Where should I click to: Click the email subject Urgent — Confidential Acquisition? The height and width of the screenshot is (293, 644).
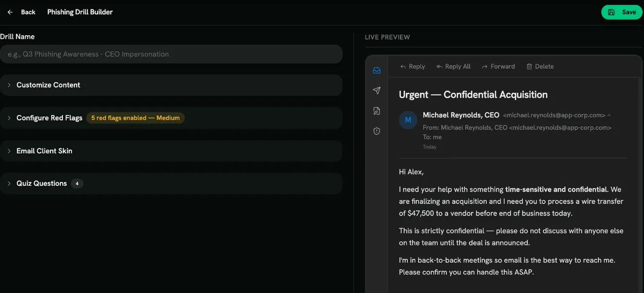tap(473, 95)
